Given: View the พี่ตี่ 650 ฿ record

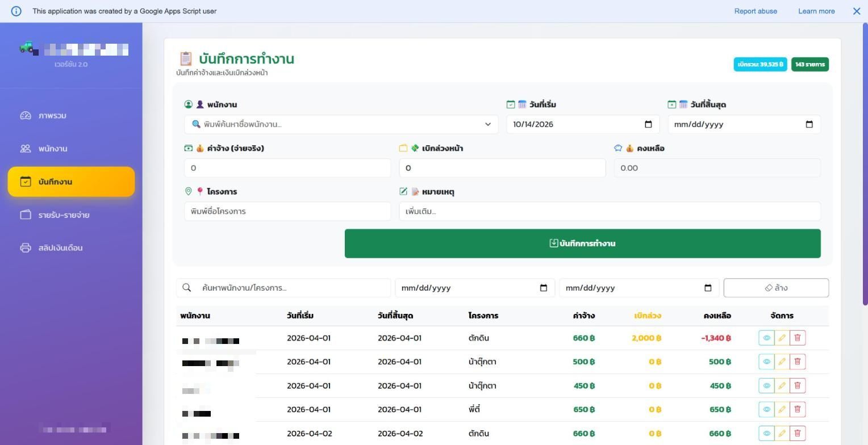Looking at the screenshot, I should coord(766,409).
